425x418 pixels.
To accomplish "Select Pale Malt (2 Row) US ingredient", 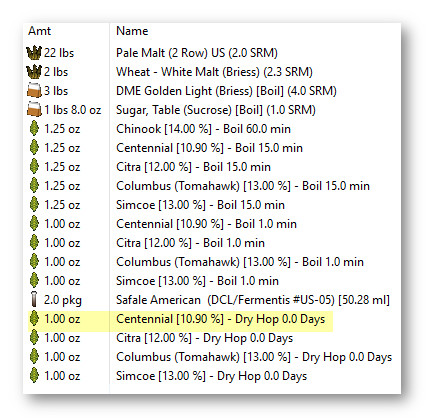I will point(197,53).
